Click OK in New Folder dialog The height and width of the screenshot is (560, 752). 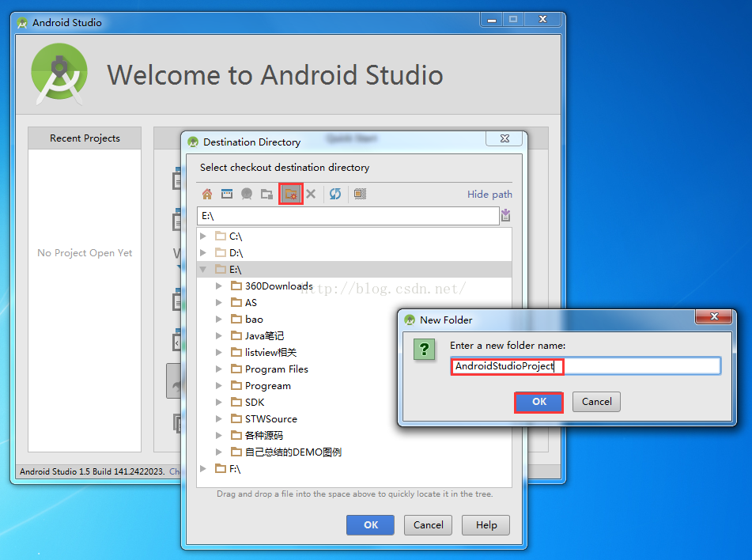539,402
